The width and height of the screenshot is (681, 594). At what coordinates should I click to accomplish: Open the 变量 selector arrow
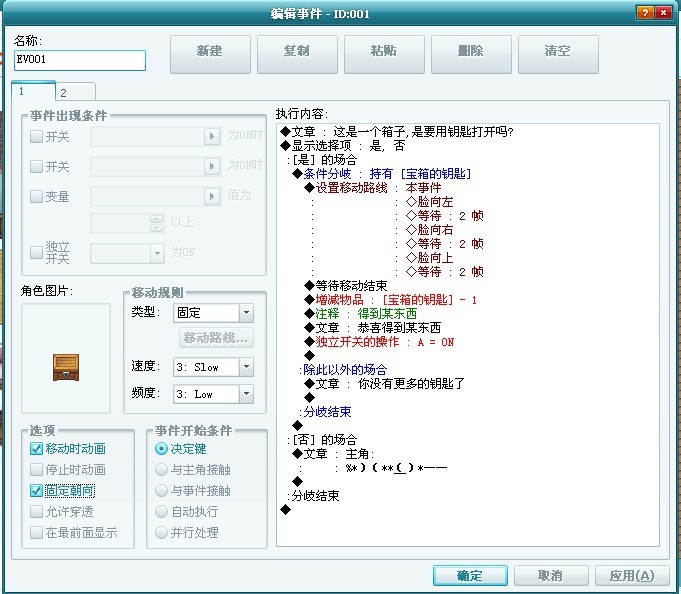click(212, 196)
